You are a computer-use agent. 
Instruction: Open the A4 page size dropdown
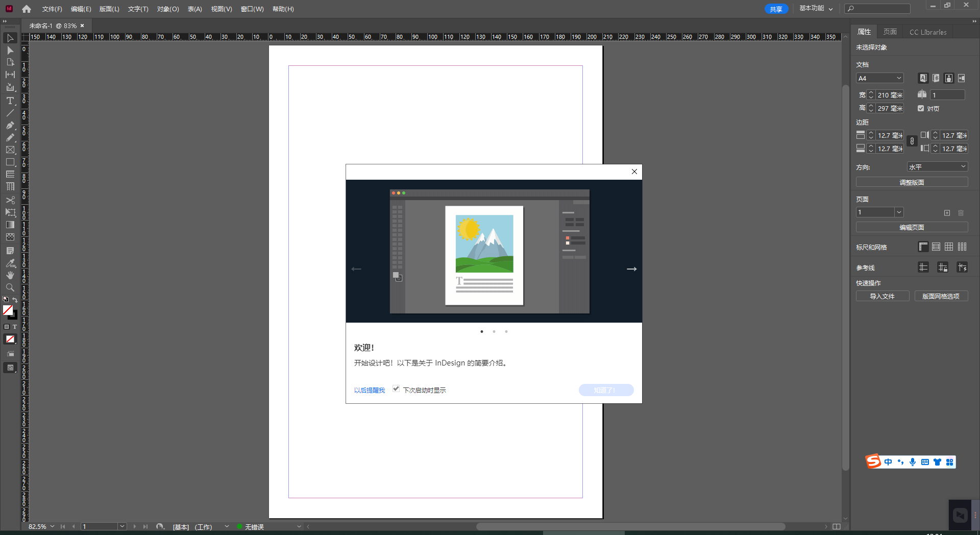pyautogui.click(x=879, y=78)
